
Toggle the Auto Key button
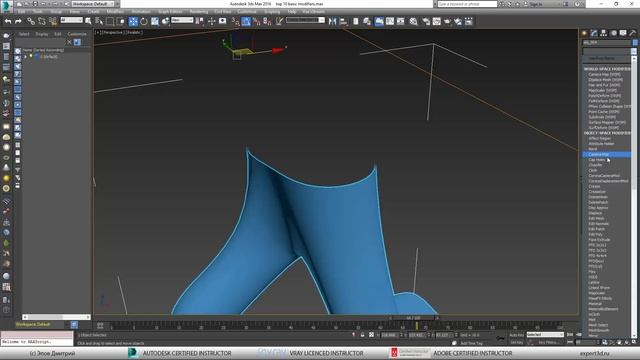tap(516, 335)
